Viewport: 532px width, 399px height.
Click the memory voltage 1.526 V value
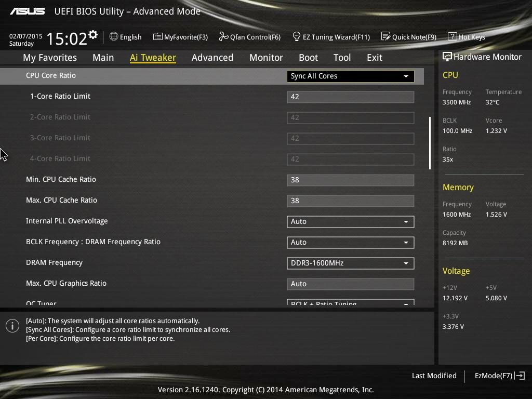point(496,215)
